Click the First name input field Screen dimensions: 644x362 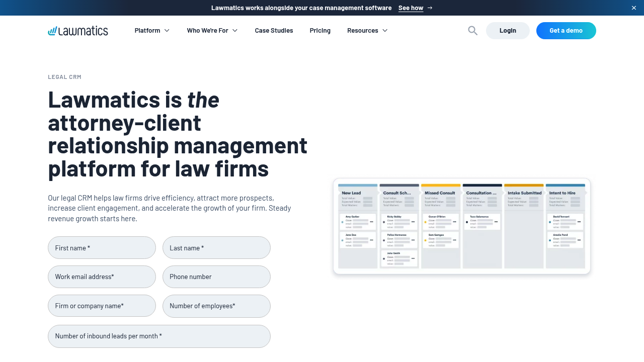(102, 247)
